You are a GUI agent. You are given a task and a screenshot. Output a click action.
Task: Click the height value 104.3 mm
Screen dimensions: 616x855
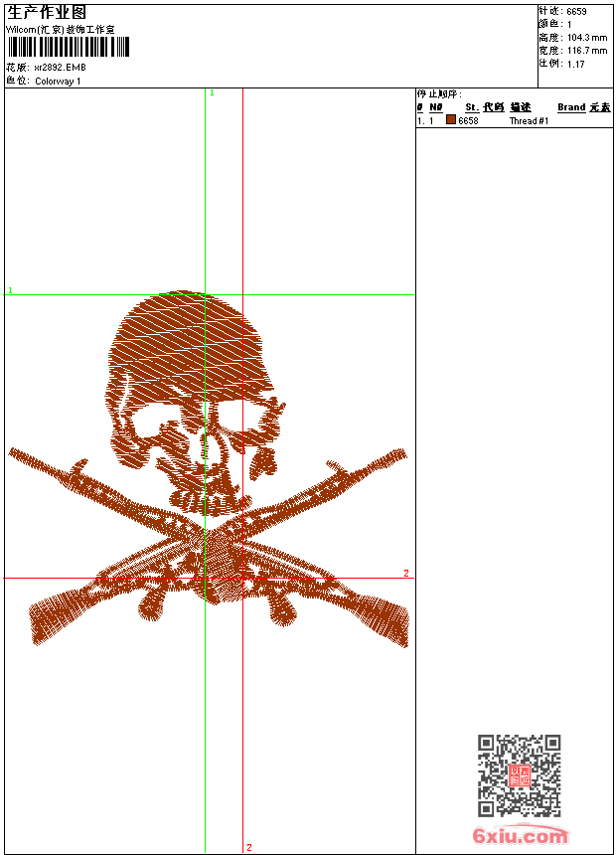click(x=587, y=38)
